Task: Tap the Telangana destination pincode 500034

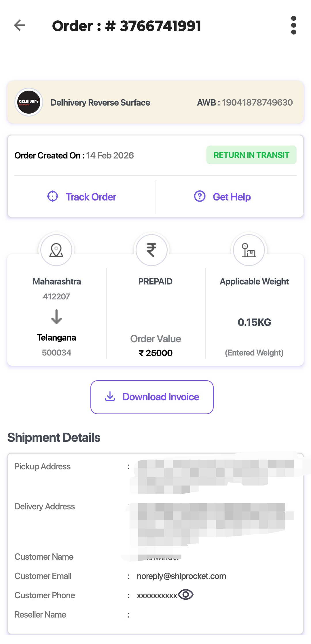Action: pyautogui.click(x=56, y=353)
